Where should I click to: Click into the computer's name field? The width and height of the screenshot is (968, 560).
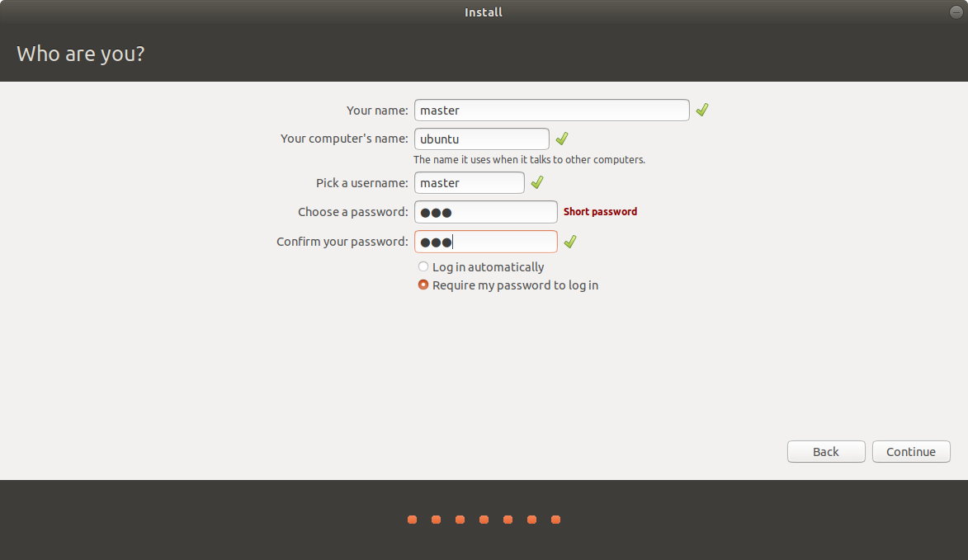click(482, 139)
